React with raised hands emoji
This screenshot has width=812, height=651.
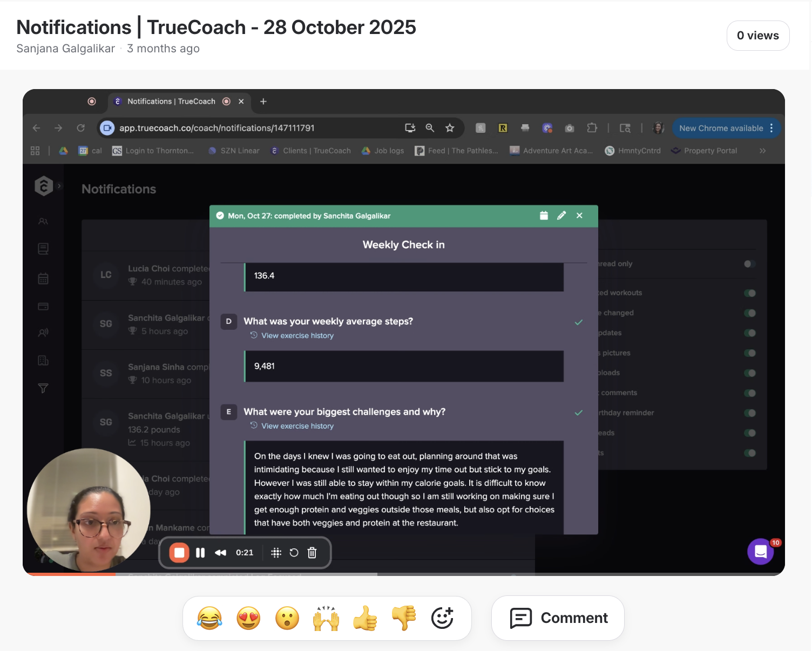[x=326, y=618]
